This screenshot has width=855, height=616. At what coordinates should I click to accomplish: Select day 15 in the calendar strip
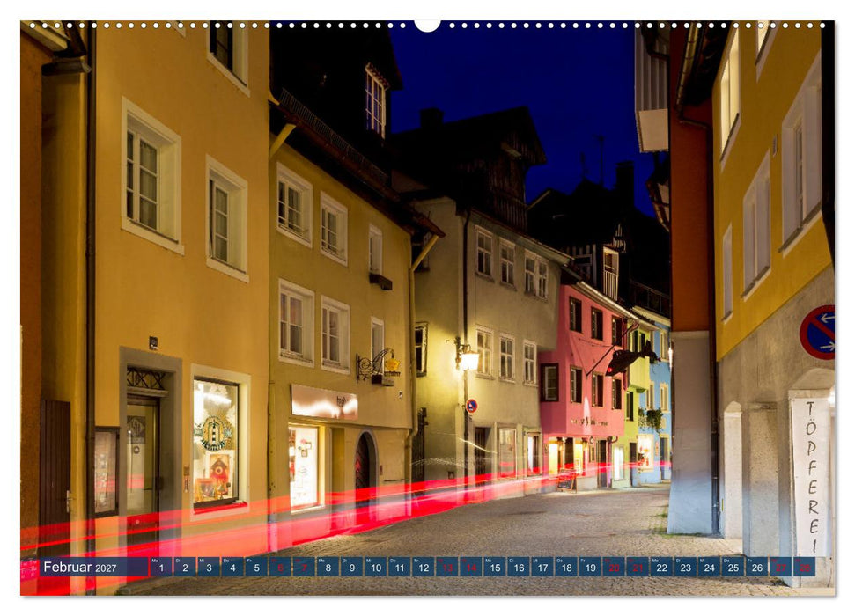point(495,567)
